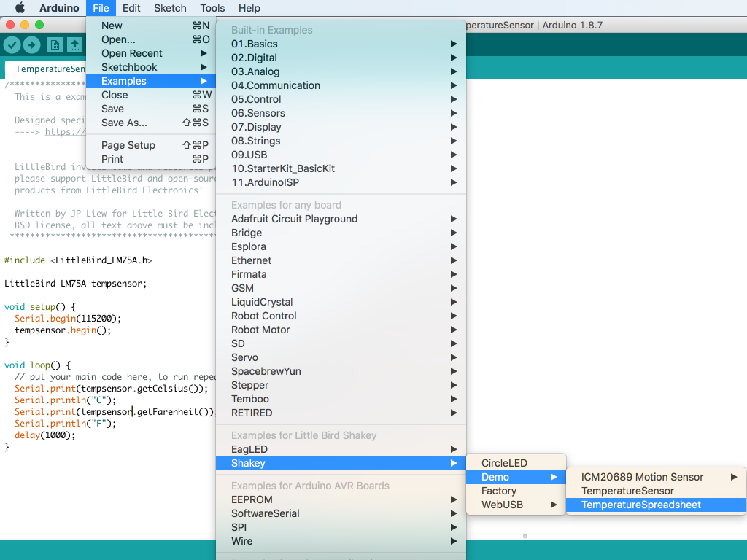
Task: Click the Open sketch toolbar icon
Action: [x=75, y=45]
